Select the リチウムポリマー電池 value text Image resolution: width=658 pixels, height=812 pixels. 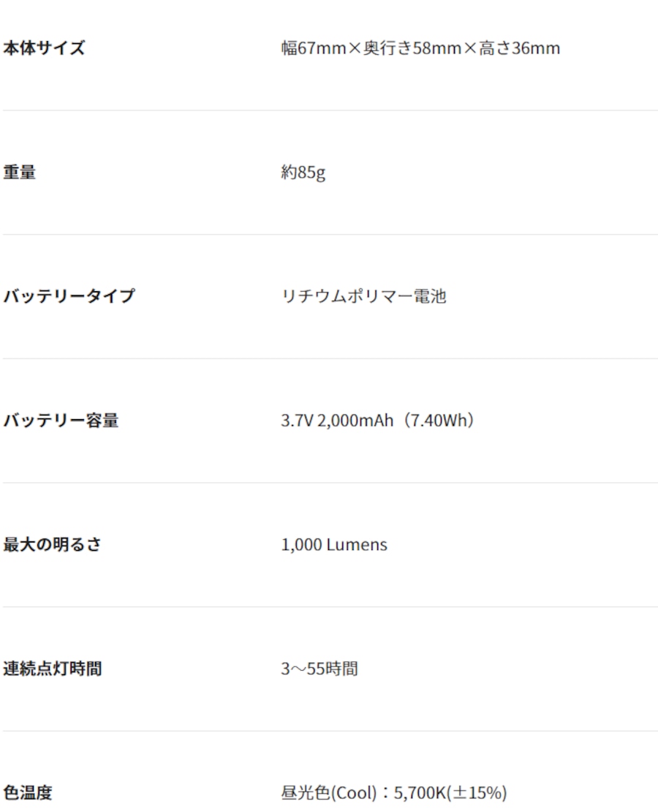[363, 296]
